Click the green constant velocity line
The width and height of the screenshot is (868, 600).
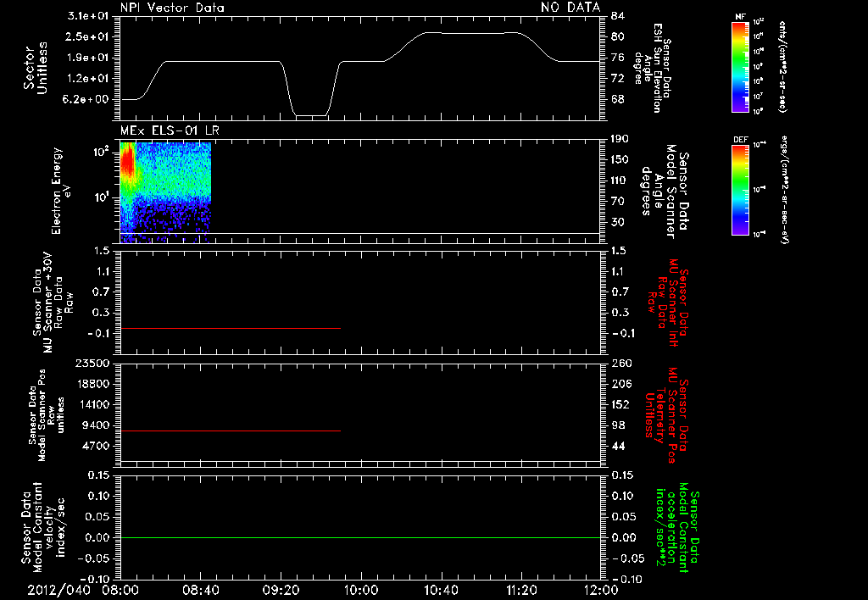click(360, 537)
